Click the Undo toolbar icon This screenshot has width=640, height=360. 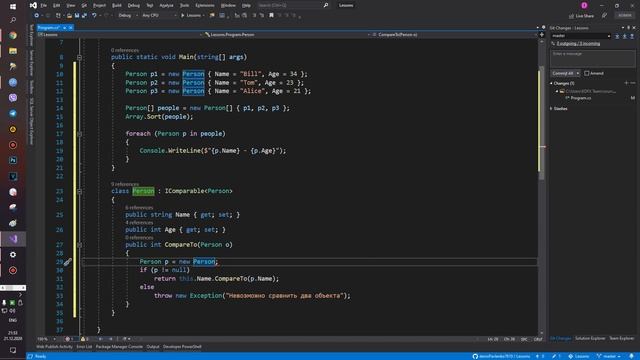[x=94, y=16]
